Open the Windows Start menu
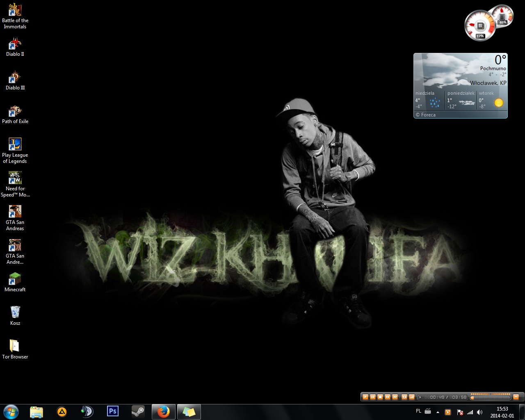 [x=11, y=412]
